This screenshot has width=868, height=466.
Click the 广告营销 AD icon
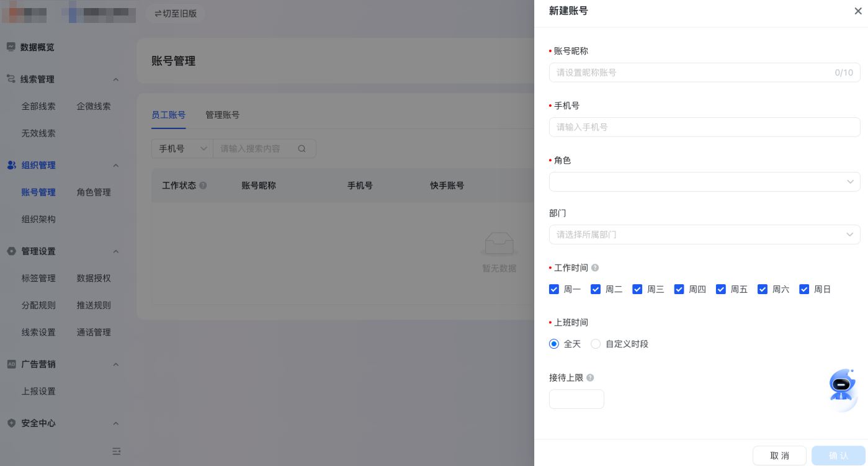(10, 364)
